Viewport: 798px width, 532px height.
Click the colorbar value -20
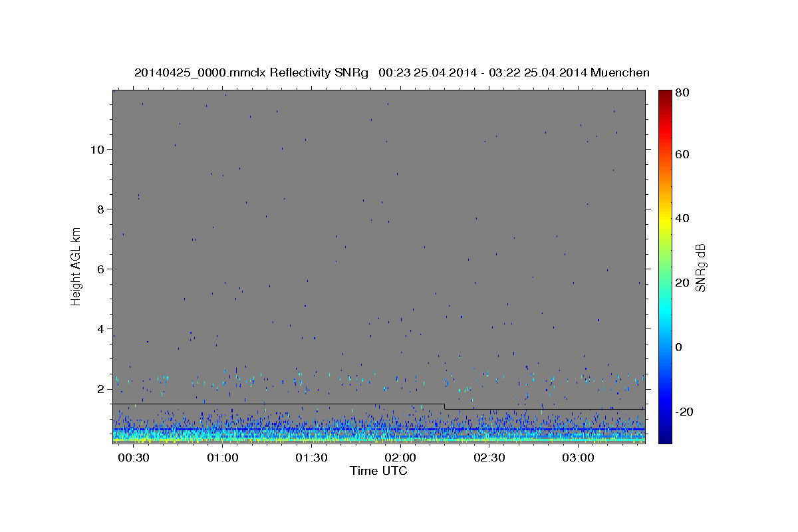686,412
